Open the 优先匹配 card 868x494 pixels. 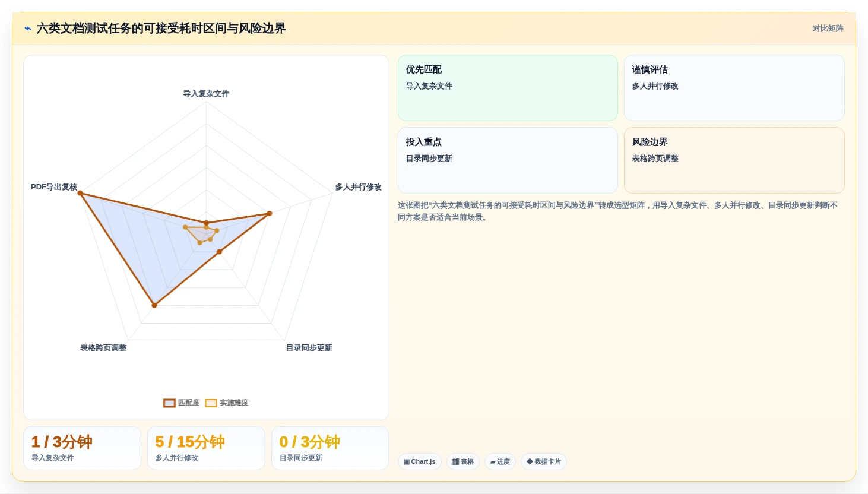click(x=508, y=88)
